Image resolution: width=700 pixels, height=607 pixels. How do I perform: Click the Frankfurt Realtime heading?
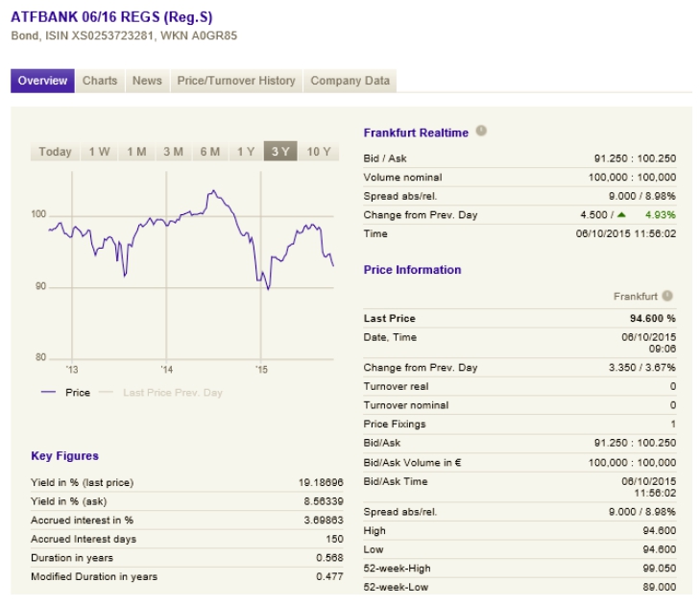416,133
